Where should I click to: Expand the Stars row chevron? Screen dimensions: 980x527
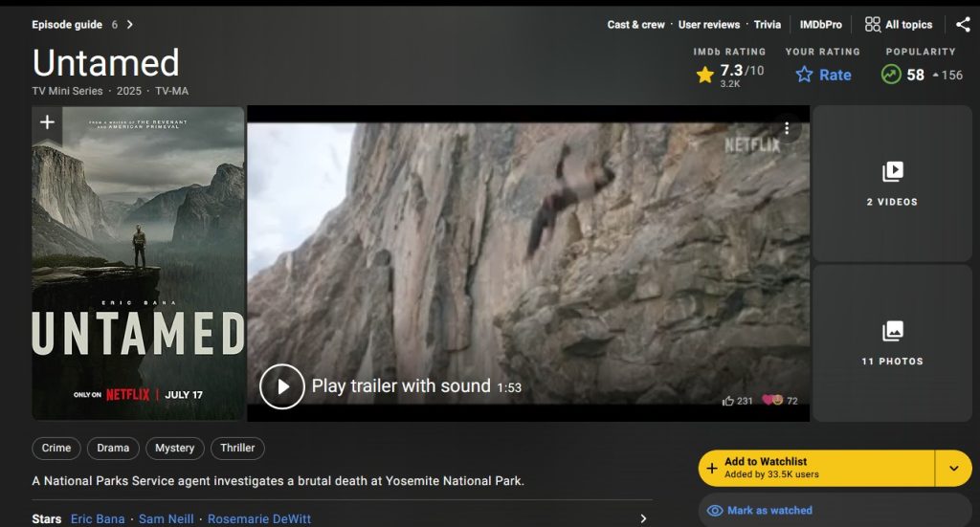[643, 518]
